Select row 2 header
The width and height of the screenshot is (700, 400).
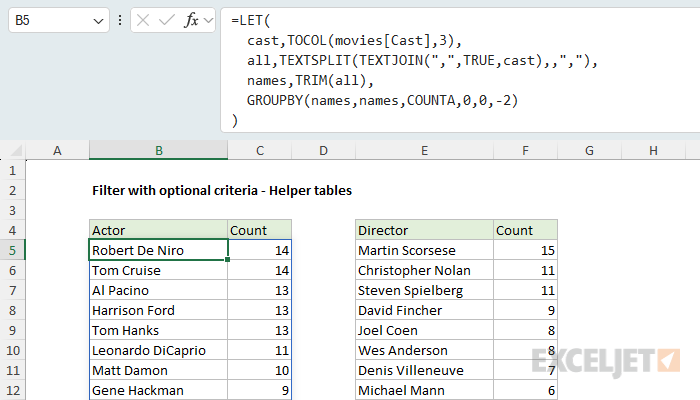coord(12,190)
